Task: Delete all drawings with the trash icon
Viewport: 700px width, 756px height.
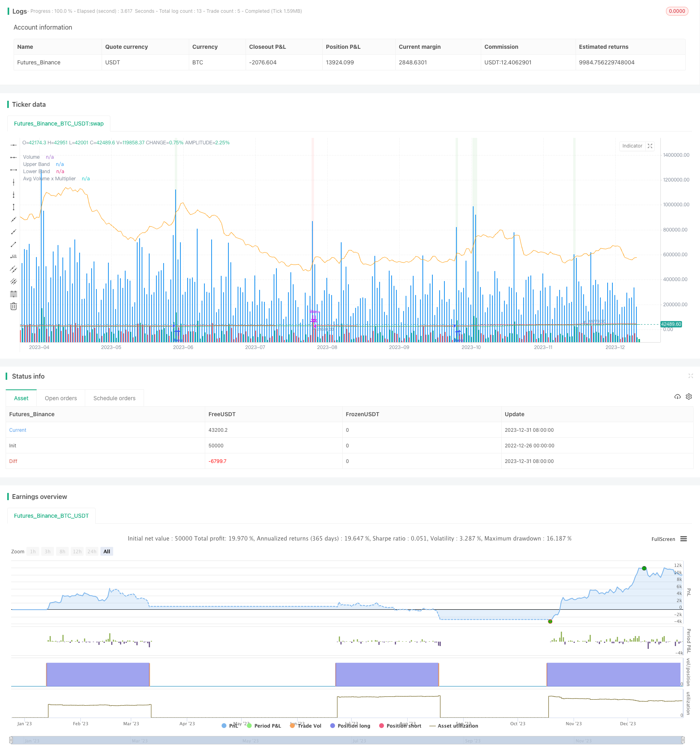Action: (x=14, y=307)
